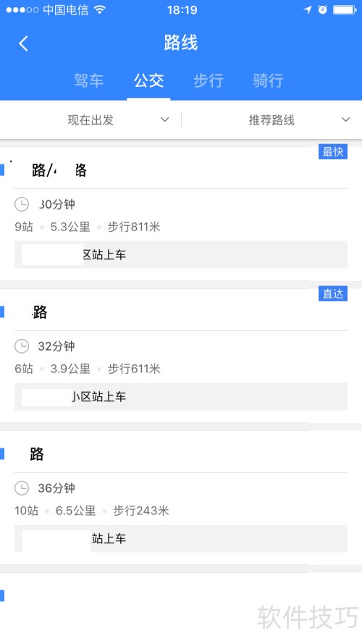Switch to the 步行 tab

pos(209,80)
